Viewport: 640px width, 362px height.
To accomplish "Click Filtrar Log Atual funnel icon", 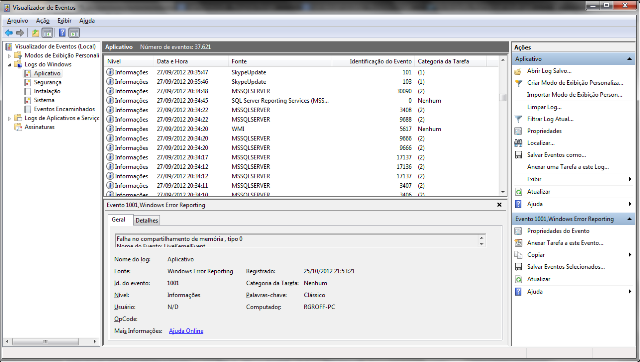I will [x=518, y=119].
